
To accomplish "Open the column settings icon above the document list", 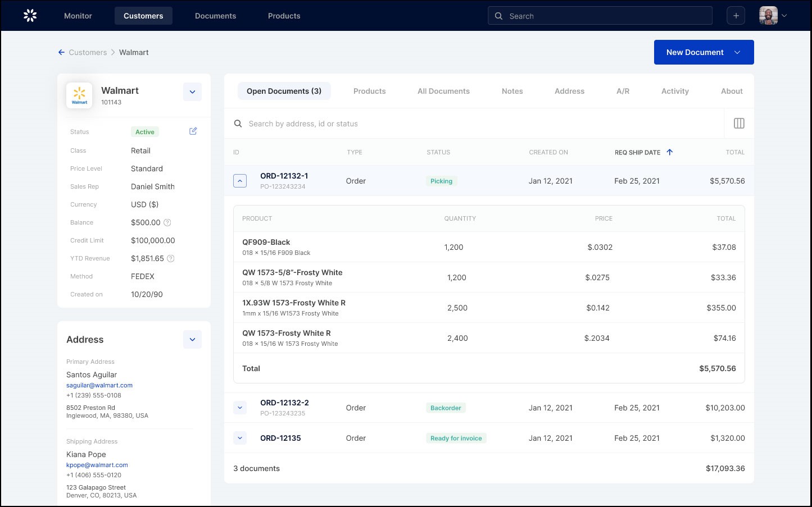I will (739, 123).
